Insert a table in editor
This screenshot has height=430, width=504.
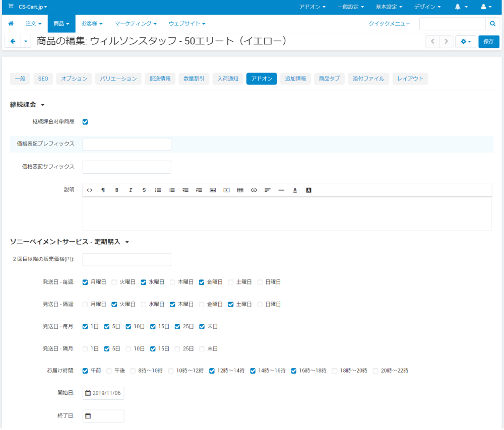pos(240,190)
